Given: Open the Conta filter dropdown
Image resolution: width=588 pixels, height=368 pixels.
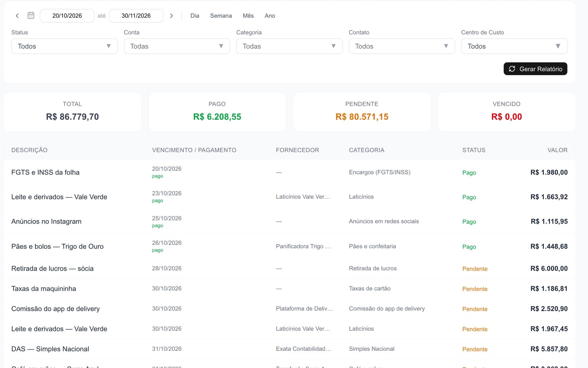Looking at the screenshot, I should pos(177,46).
